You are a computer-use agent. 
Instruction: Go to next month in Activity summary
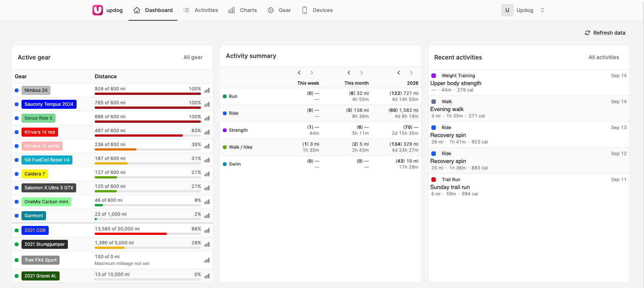tap(361, 73)
